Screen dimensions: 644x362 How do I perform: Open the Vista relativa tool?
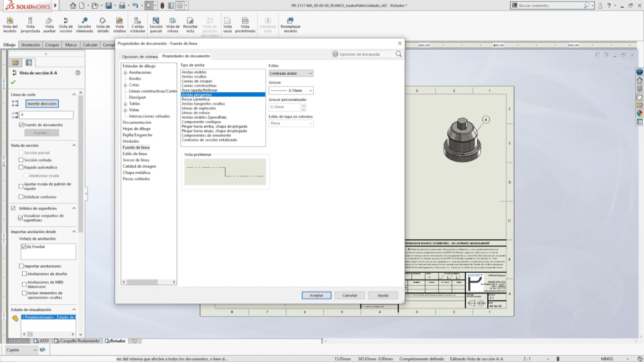(x=119, y=25)
